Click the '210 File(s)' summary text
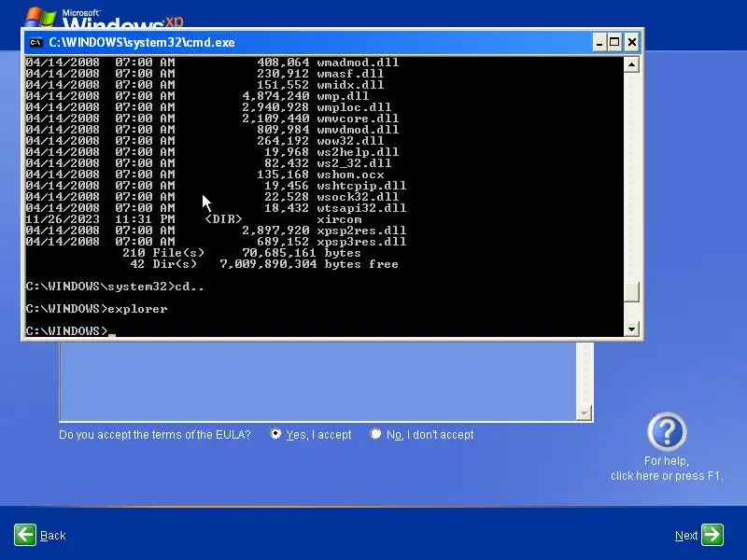The image size is (747, 560). [x=163, y=253]
